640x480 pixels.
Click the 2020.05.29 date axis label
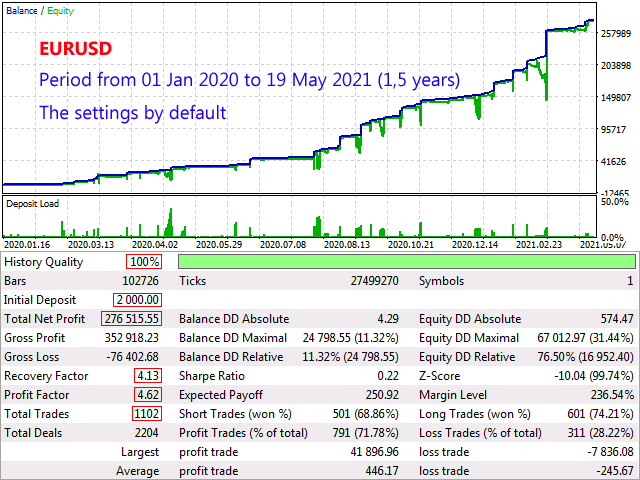[x=219, y=244]
